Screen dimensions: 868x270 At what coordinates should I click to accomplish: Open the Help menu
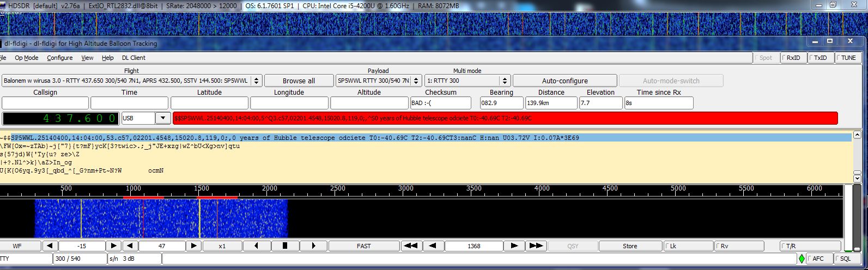(108, 58)
